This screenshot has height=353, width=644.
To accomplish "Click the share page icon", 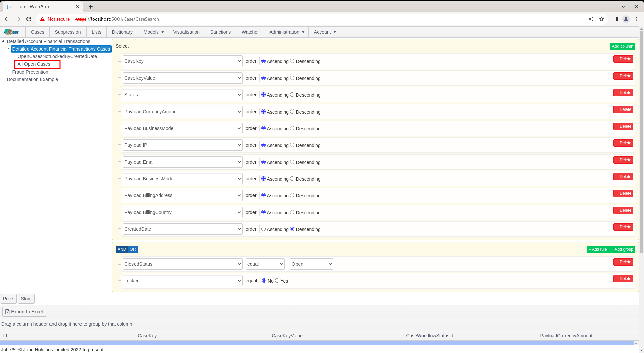I will 591,19.
